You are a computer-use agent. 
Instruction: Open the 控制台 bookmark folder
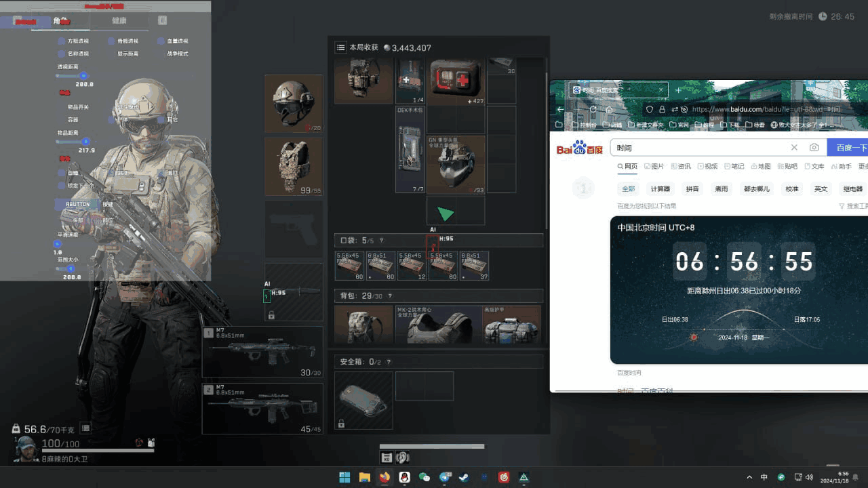click(x=583, y=125)
